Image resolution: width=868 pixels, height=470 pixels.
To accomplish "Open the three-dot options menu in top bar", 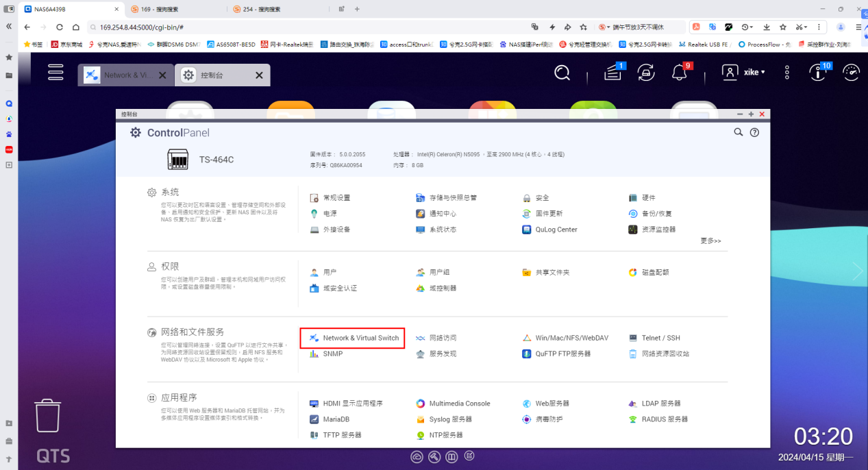I will (x=786, y=72).
